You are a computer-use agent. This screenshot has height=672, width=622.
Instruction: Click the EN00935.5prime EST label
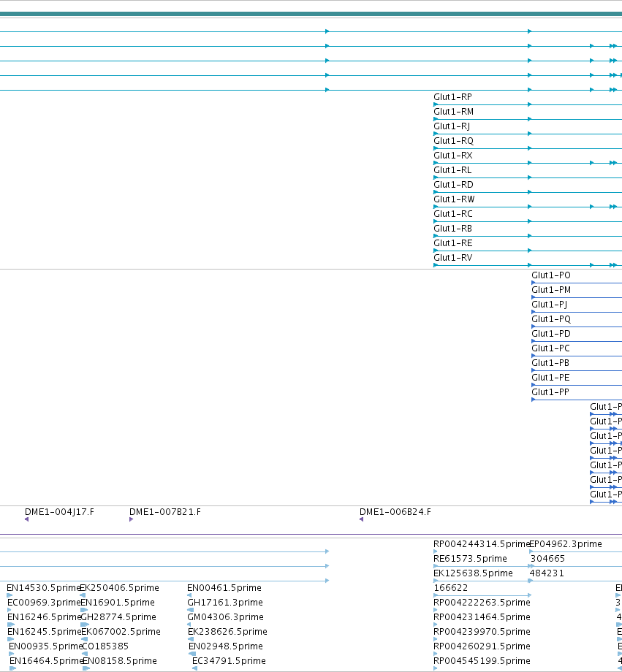(45, 646)
